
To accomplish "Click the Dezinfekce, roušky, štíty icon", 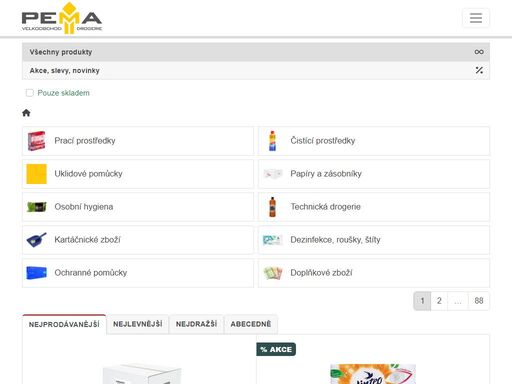I will 273,240.
